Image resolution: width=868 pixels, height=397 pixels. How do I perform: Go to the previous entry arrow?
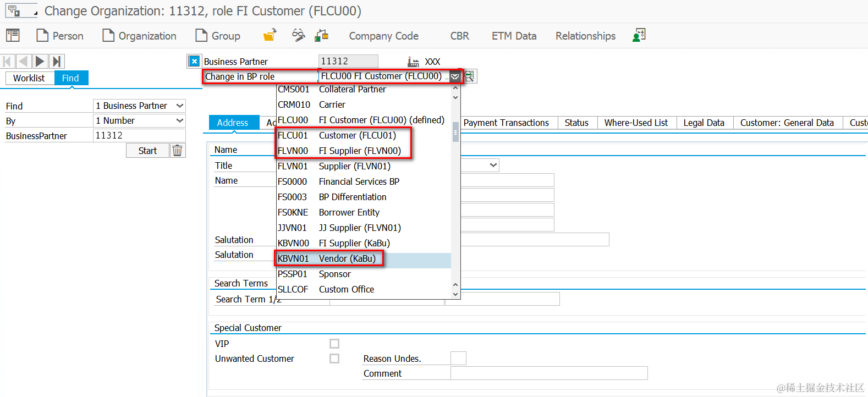point(24,61)
